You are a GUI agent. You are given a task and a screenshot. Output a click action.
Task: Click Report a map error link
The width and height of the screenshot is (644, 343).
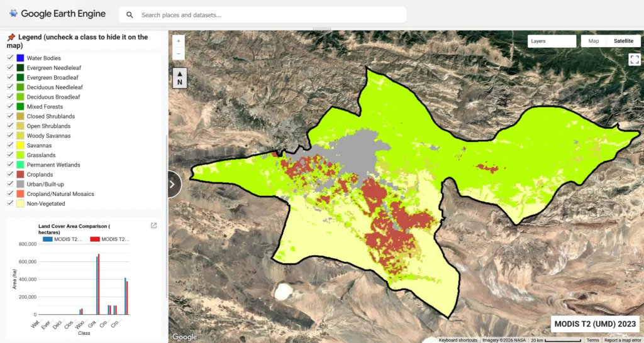(623, 340)
